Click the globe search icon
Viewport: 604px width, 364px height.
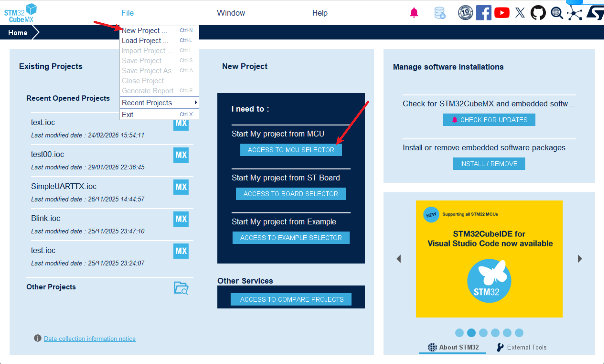click(557, 13)
